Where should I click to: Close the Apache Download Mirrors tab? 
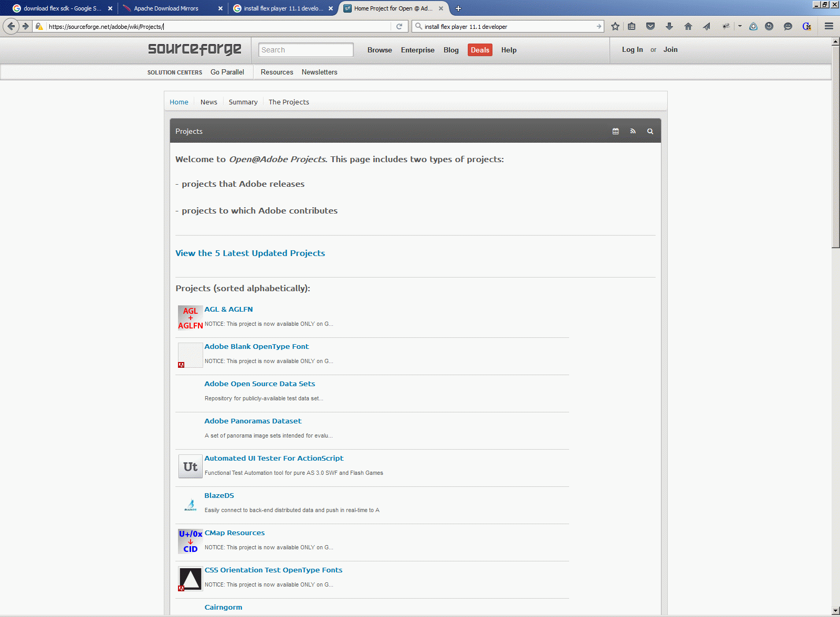pos(220,8)
